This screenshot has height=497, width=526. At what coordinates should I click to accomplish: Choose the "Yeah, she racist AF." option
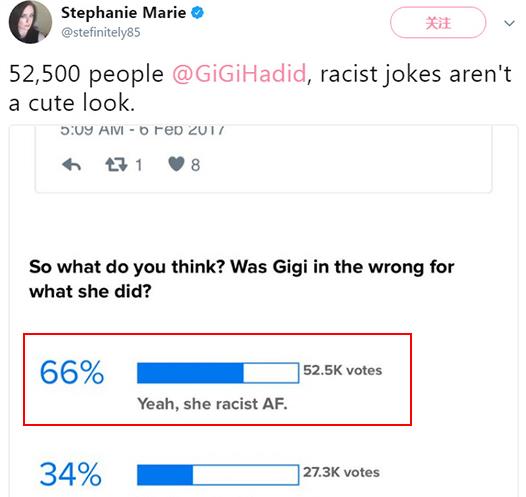click(x=212, y=404)
